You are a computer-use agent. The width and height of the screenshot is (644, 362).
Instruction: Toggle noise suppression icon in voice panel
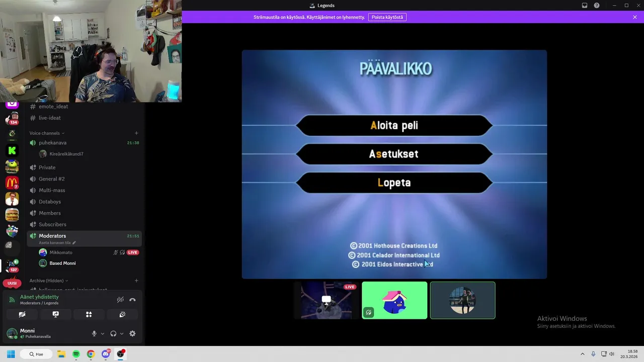[120, 300]
